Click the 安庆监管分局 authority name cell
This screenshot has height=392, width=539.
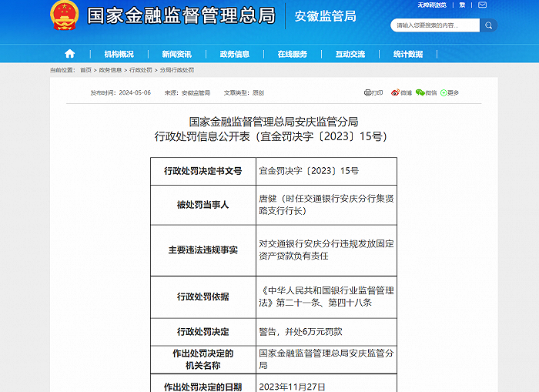[326, 360]
